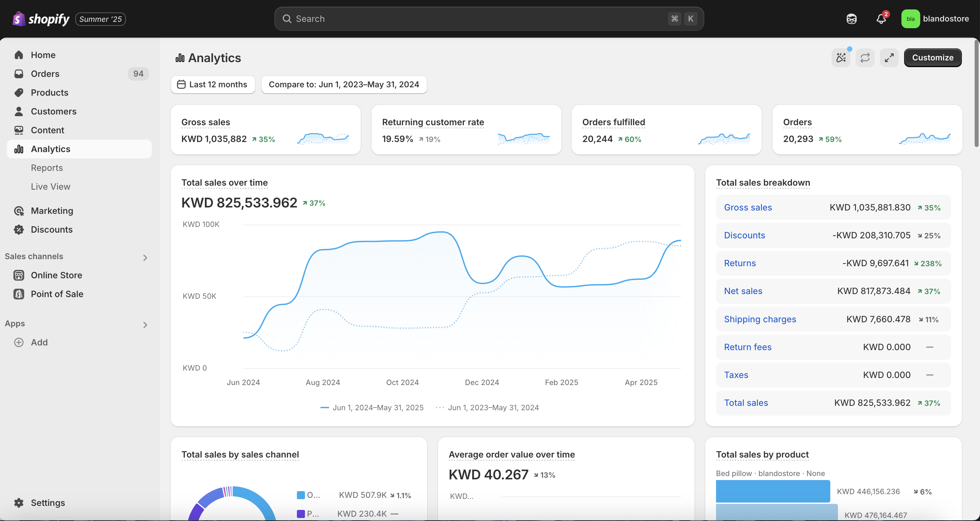Open the Compare to date range picker
Screen dimensions: 980x521
click(x=344, y=84)
